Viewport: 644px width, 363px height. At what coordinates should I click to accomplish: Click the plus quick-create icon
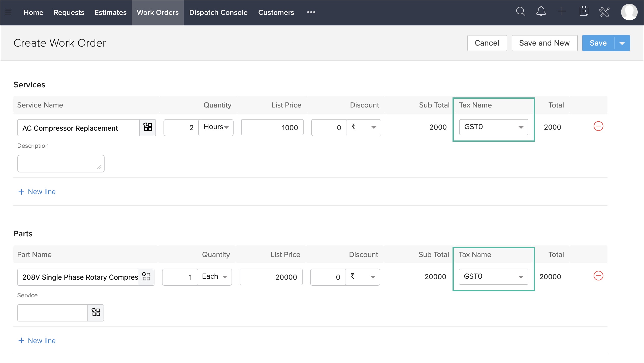click(x=562, y=12)
